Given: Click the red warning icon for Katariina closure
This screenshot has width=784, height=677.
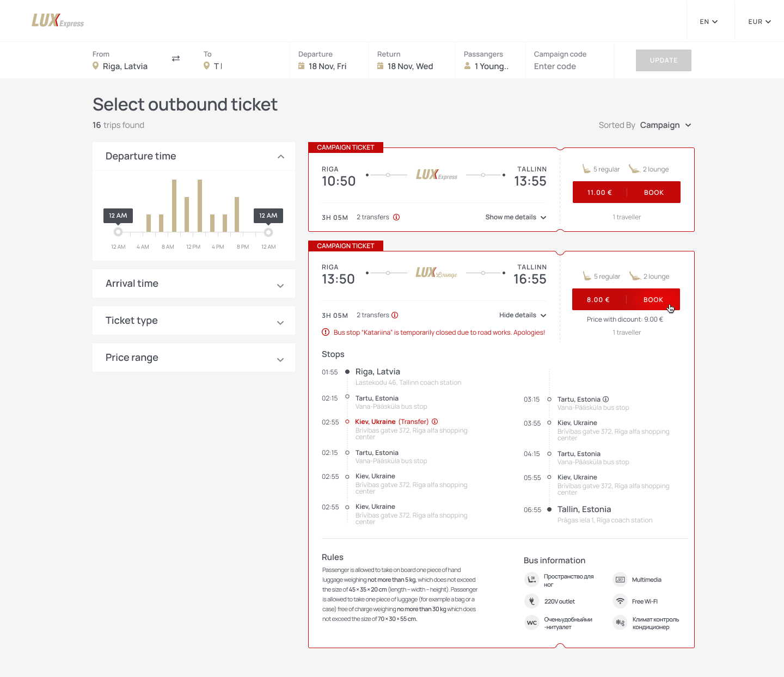Looking at the screenshot, I should pyautogui.click(x=326, y=332).
